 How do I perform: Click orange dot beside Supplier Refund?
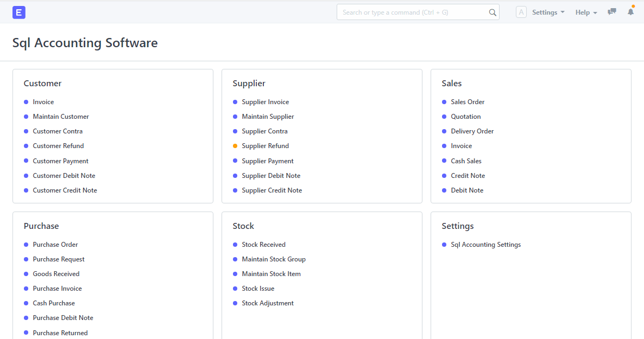(235, 146)
